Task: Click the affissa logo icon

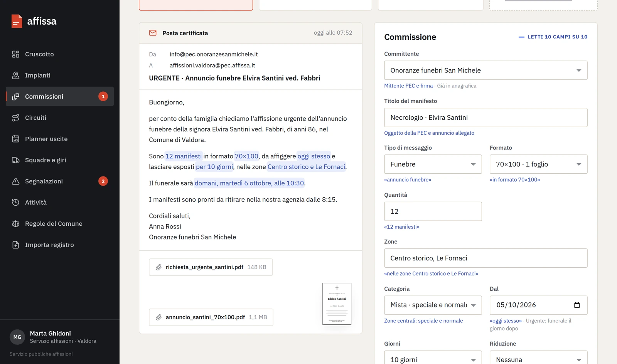Action: [x=17, y=21]
